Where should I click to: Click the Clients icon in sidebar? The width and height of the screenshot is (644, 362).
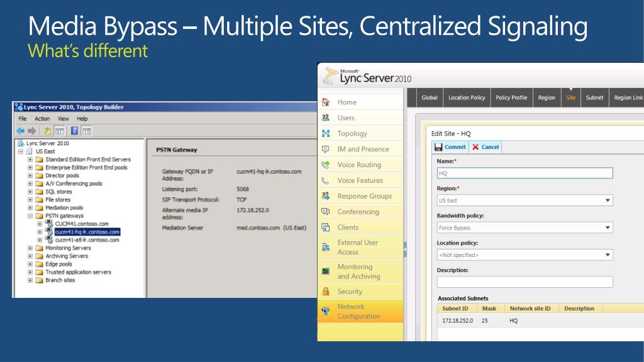[x=326, y=227]
